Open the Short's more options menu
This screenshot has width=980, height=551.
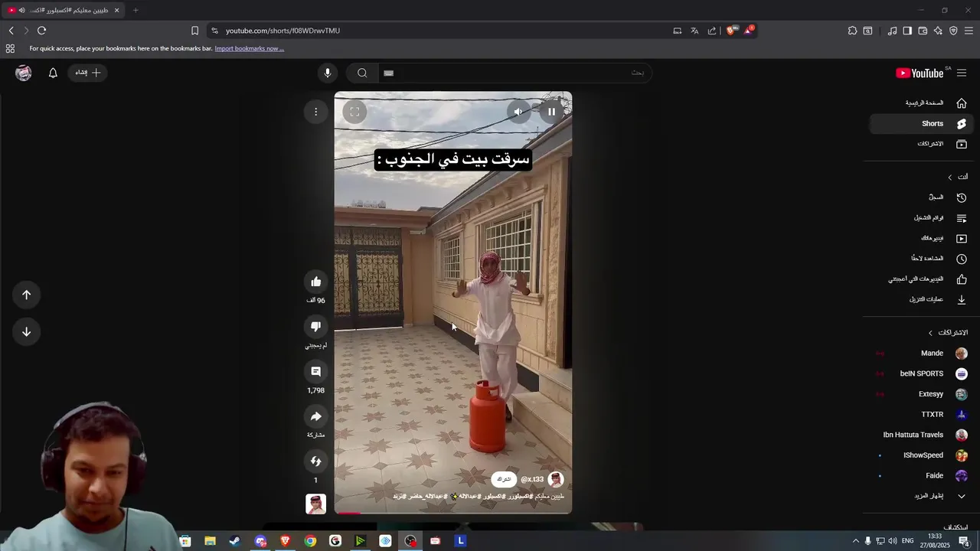pyautogui.click(x=315, y=112)
